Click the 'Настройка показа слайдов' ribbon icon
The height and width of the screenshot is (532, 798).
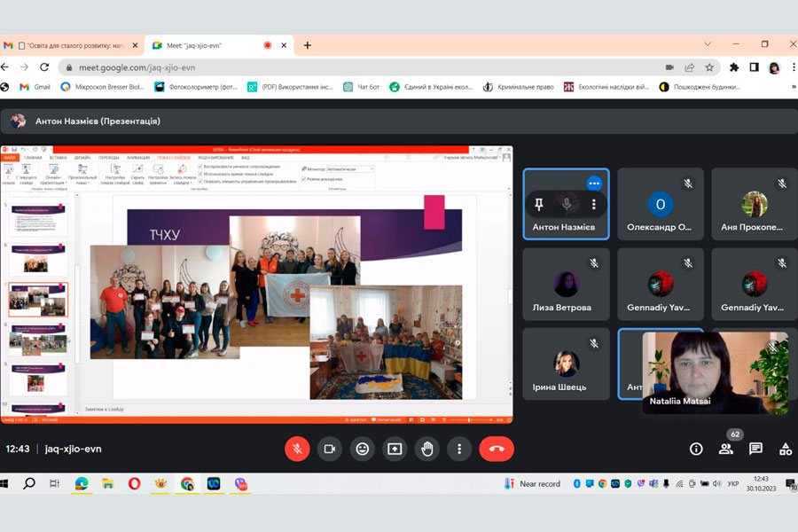[115, 174]
